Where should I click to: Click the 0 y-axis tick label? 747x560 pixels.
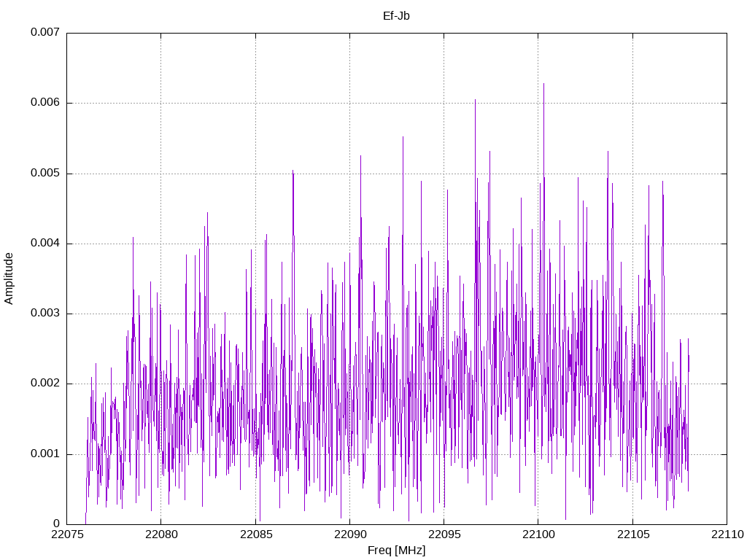click(57, 524)
